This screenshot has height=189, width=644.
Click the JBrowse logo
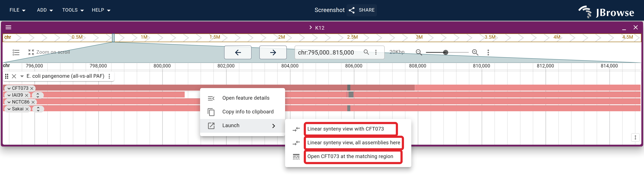[606, 12]
